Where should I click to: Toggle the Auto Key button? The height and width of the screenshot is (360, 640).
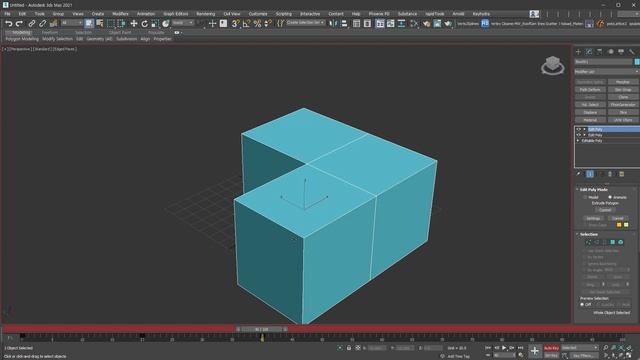pyautogui.click(x=551, y=348)
